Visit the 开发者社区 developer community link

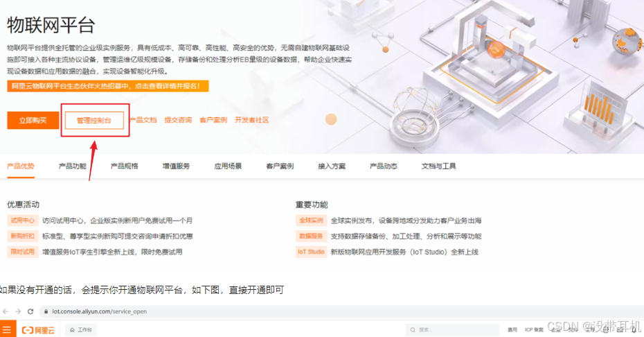point(252,120)
